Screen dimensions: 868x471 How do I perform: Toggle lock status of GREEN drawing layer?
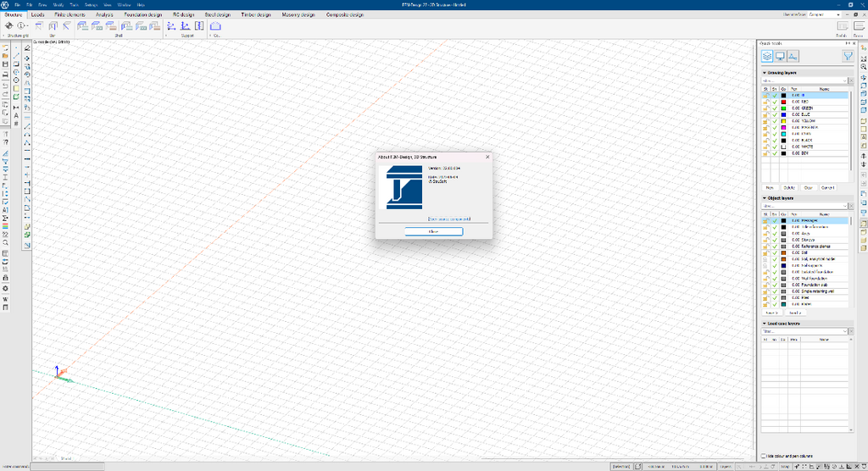point(765,108)
